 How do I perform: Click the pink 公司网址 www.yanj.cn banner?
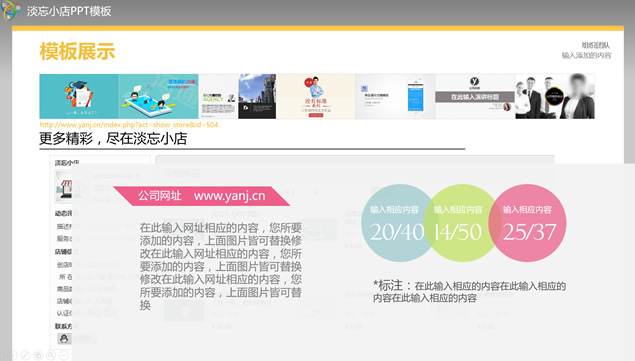[202, 196]
